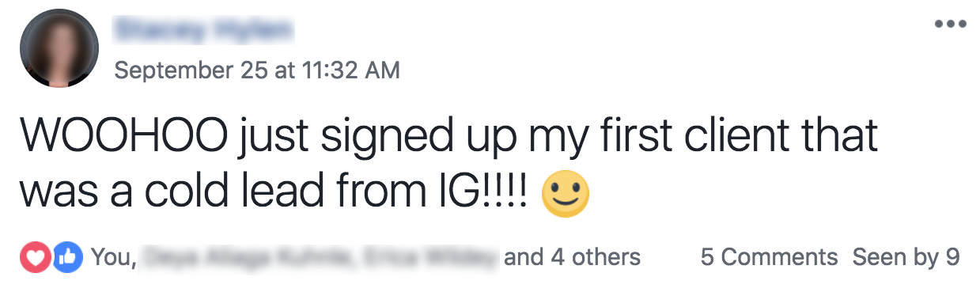This screenshot has height=292, width=980.
Task: Click the smiley face emoji in post
Action: coord(566,192)
